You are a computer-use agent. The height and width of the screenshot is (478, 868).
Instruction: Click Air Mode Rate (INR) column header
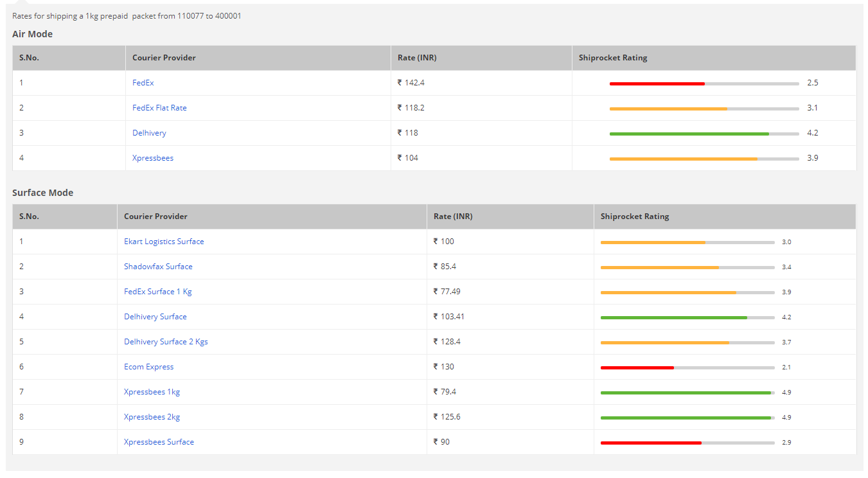[x=481, y=58]
